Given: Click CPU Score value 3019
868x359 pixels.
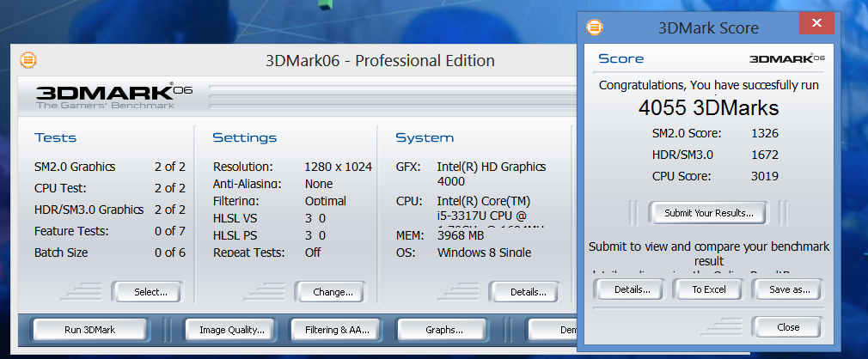Looking at the screenshot, I should [765, 176].
